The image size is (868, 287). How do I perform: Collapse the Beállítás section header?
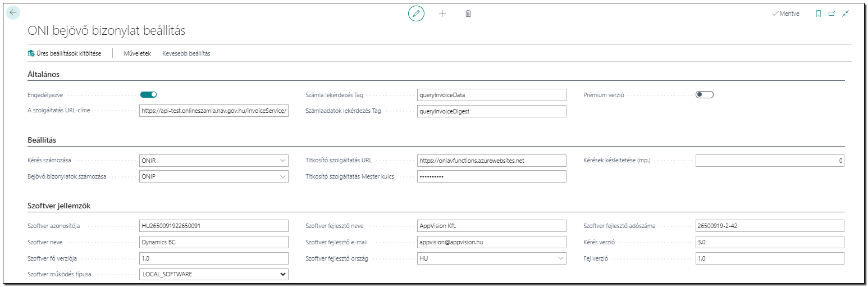coord(42,140)
